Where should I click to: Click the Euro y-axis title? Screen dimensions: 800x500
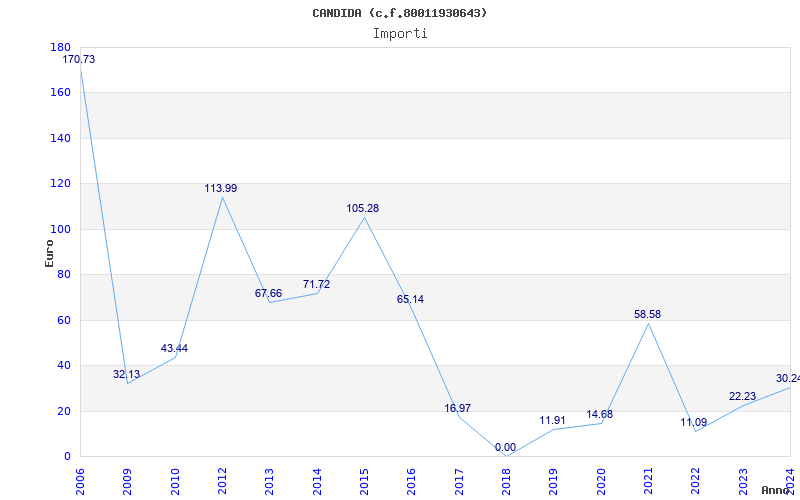pyautogui.click(x=49, y=253)
